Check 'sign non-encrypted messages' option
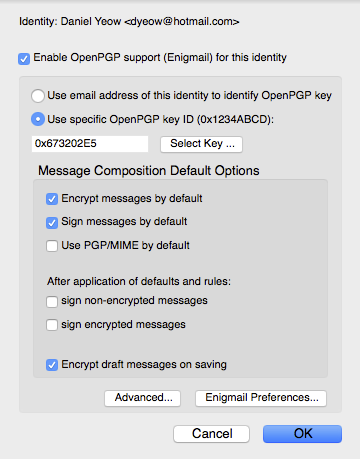Image resolution: width=360 pixels, height=459 pixels. pyautogui.click(x=52, y=301)
